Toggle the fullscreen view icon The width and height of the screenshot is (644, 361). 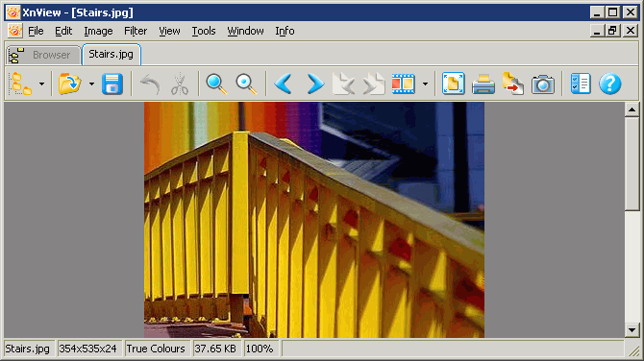pyautogui.click(x=453, y=84)
